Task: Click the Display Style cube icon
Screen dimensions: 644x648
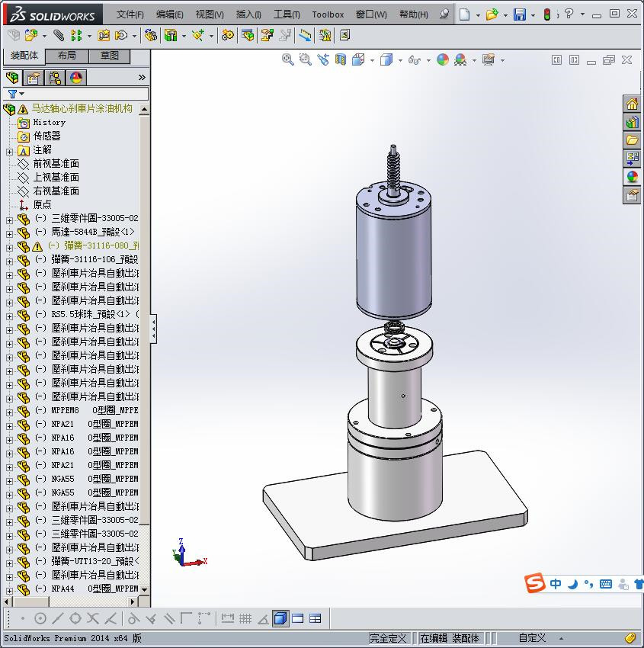Action: [386, 60]
